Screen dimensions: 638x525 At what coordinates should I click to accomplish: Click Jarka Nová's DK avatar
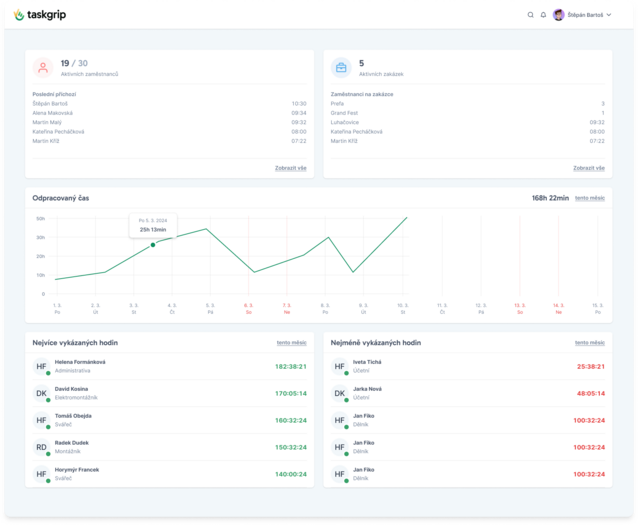tap(340, 393)
